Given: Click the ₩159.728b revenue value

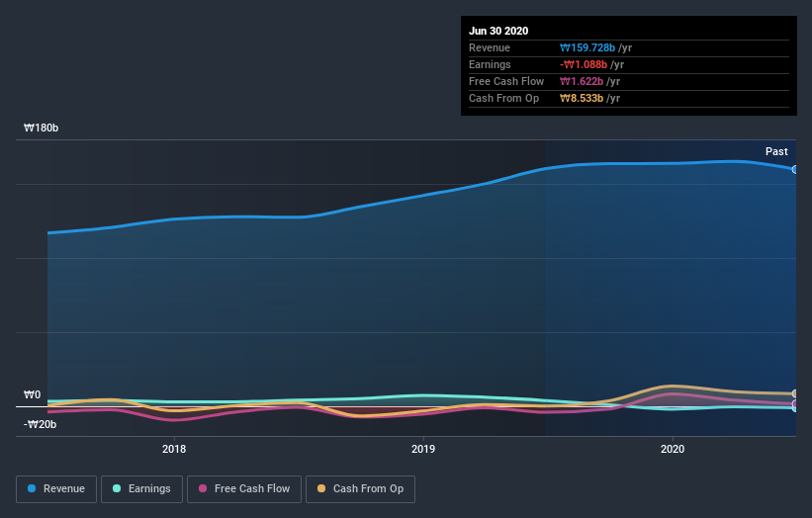Looking at the screenshot, I should pyautogui.click(x=587, y=48).
